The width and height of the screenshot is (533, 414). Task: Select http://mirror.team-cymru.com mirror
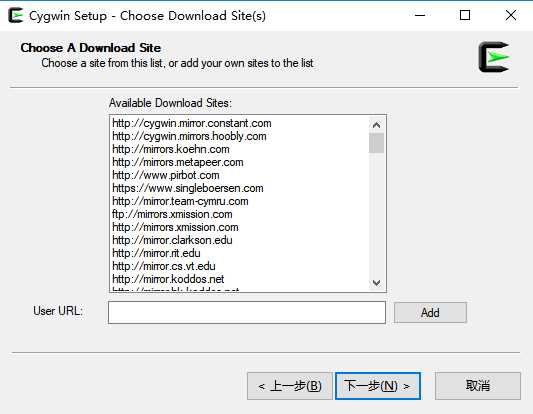[x=180, y=201]
